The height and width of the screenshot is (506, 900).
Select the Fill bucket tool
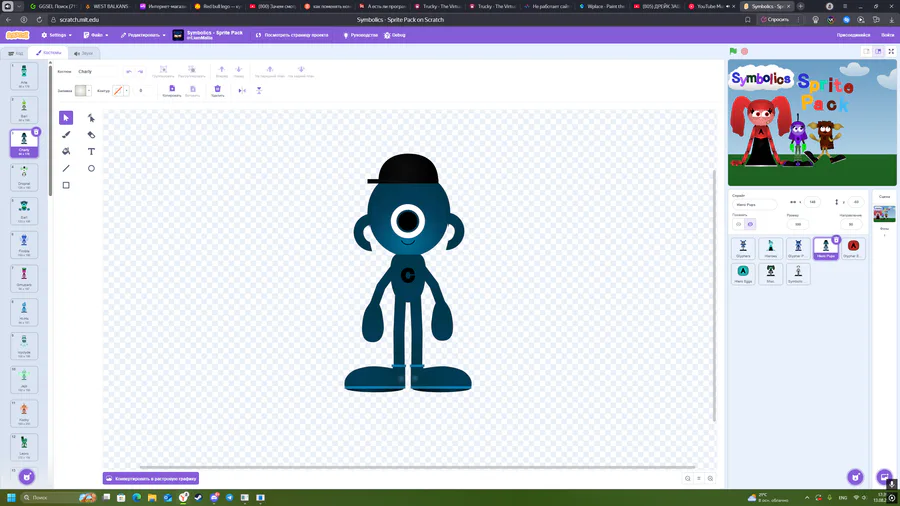(x=66, y=151)
